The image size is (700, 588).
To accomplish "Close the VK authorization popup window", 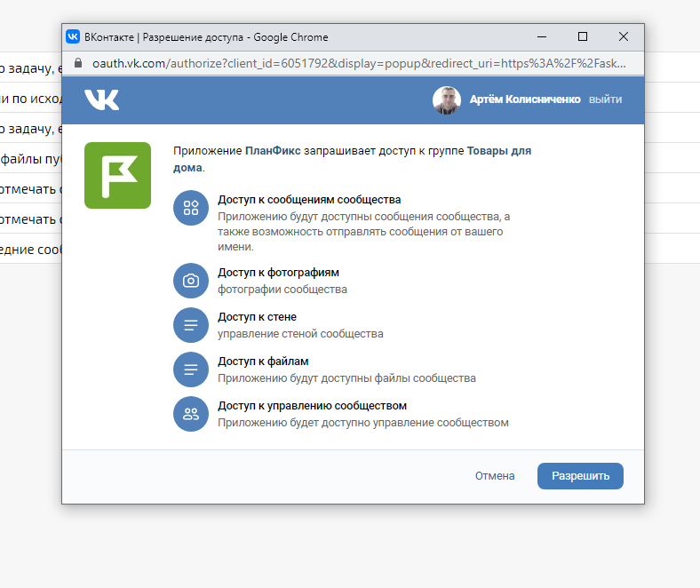I will coord(624,36).
